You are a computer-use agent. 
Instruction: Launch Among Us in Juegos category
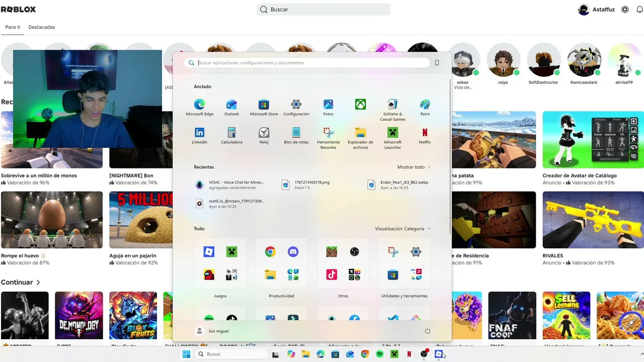click(x=209, y=275)
